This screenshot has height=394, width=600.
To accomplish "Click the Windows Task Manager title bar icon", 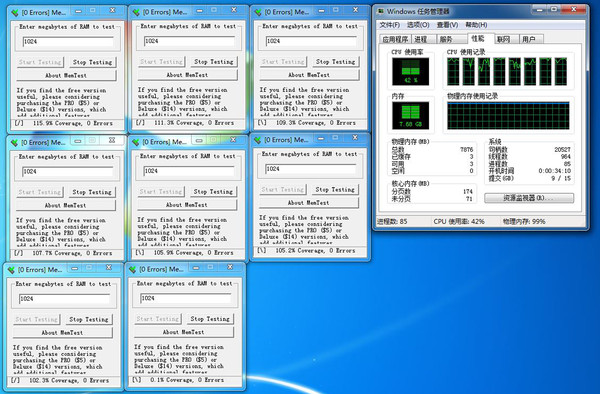I will click(x=381, y=11).
